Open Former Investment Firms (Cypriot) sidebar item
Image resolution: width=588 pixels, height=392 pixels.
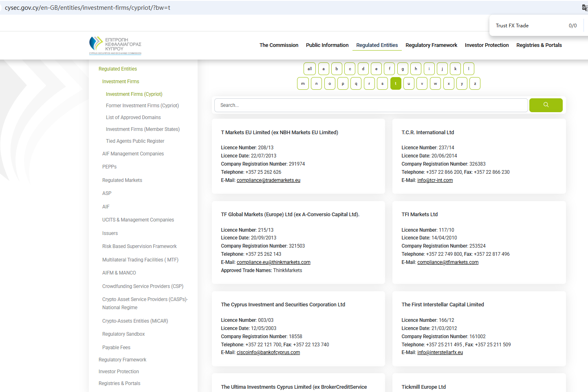point(142,106)
